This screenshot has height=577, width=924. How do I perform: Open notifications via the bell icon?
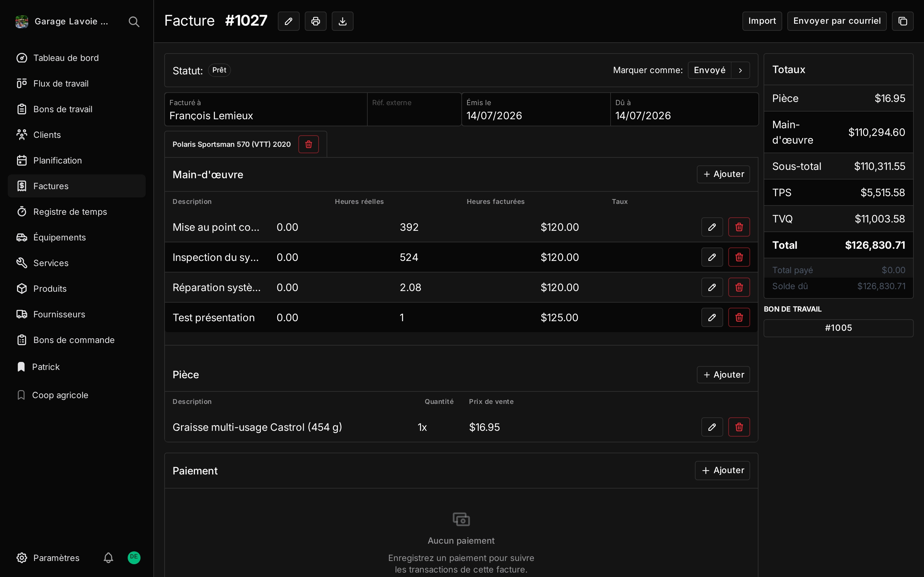pos(108,558)
